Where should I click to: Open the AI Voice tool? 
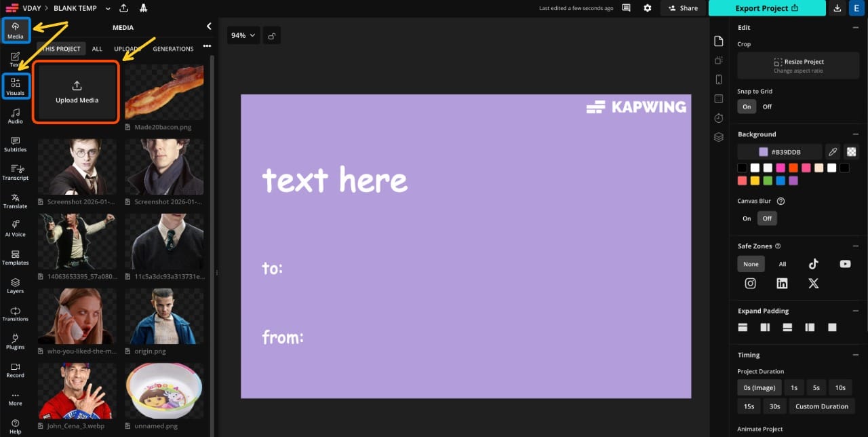point(15,229)
